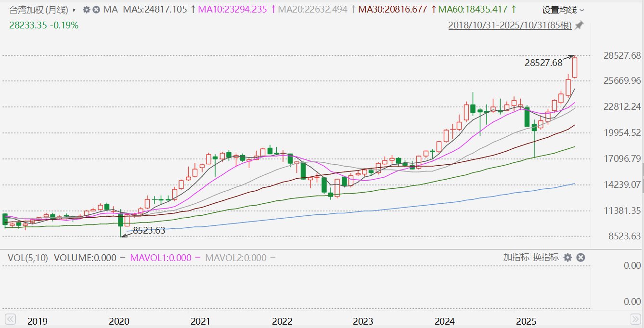Remove MA indicator using its close icon
Screen dimensions: 644x328
[97, 10]
